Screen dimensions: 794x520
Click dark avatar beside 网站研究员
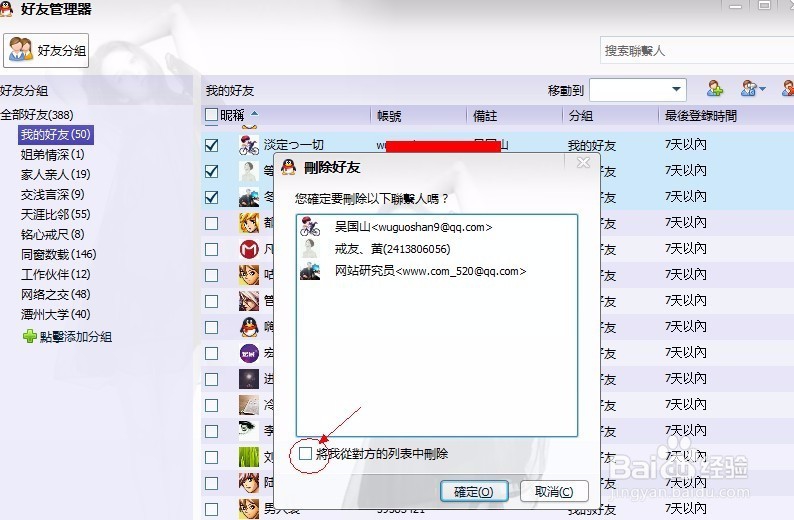click(x=310, y=271)
